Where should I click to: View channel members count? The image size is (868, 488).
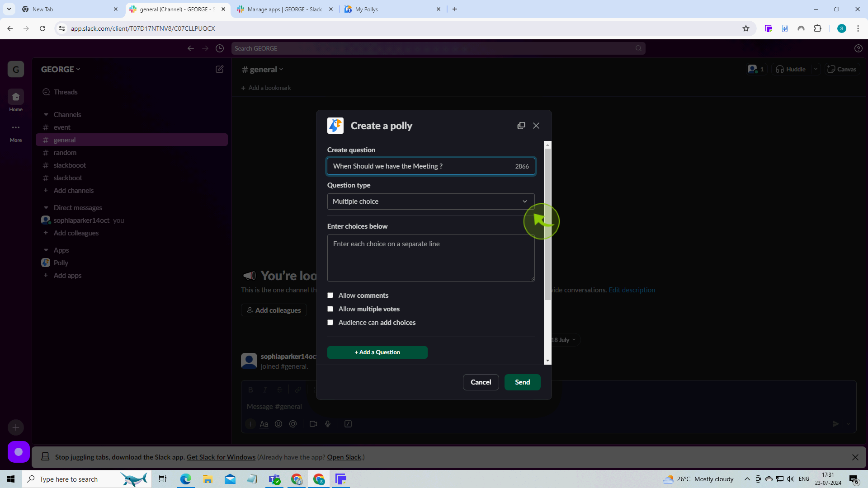tap(756, 69)
